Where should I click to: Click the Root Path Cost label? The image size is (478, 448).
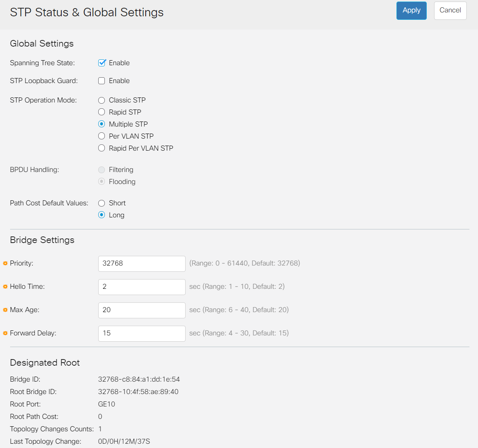(34, 417)
